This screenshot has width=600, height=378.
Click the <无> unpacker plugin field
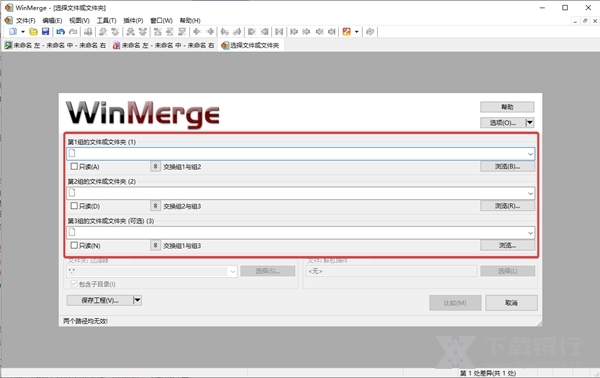tap(391, 271)
